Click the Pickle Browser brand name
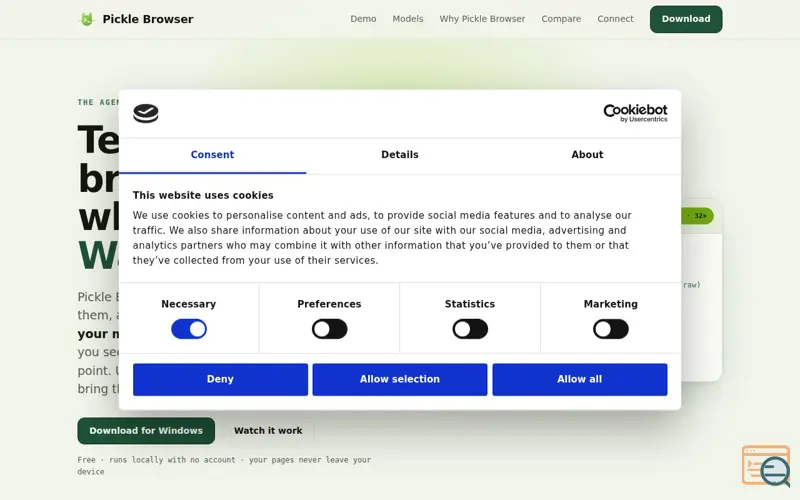This screenshot has width=800, height=500. click(148, 19)
